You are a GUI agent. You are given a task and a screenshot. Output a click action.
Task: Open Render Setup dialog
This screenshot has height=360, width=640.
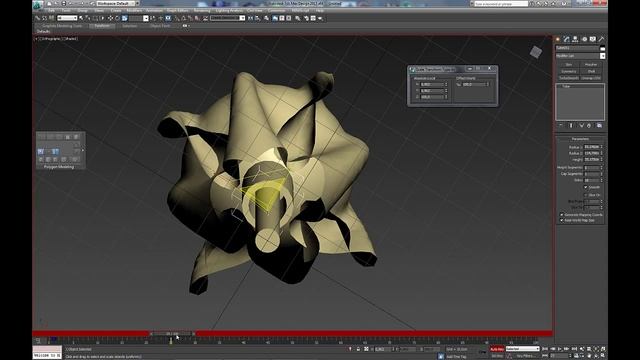[306, 18]
